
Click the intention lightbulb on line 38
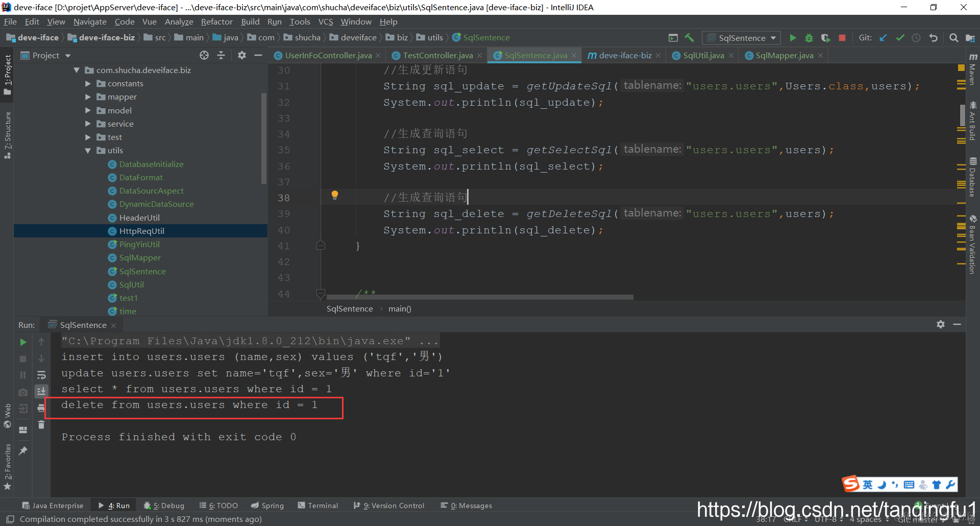coord(335,195)
